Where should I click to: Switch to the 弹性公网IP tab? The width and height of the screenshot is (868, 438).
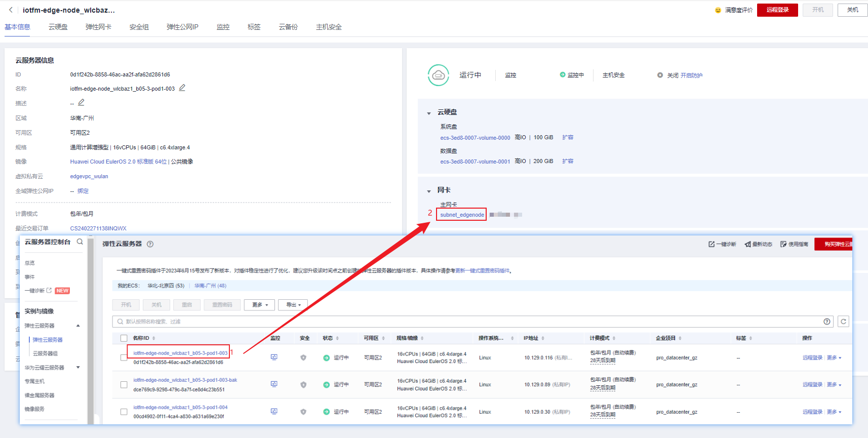(182, 27)
